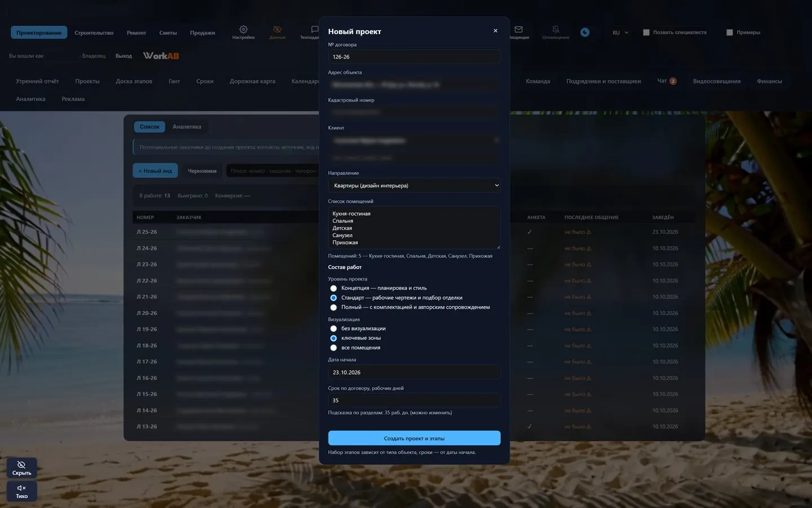The width and height of the screenshot is (812, 508).
Task: Open the Видеосовещания menu item
Action: [717, 81]
